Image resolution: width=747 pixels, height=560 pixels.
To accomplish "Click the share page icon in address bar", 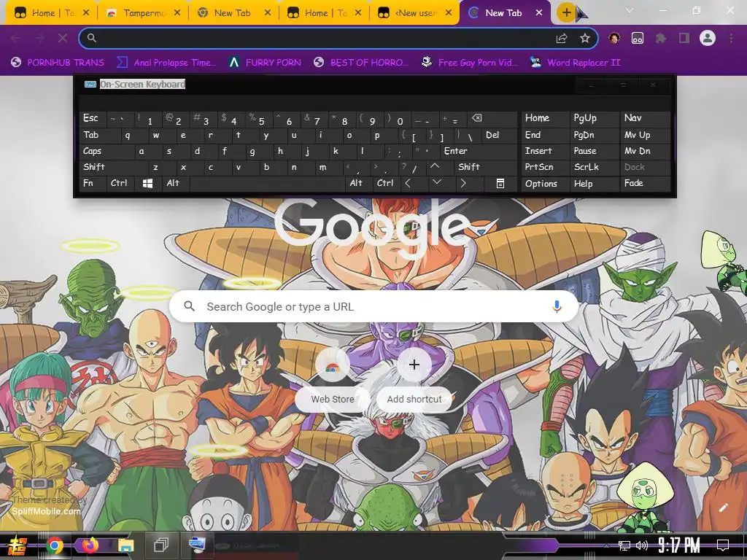I will (562, 38).
